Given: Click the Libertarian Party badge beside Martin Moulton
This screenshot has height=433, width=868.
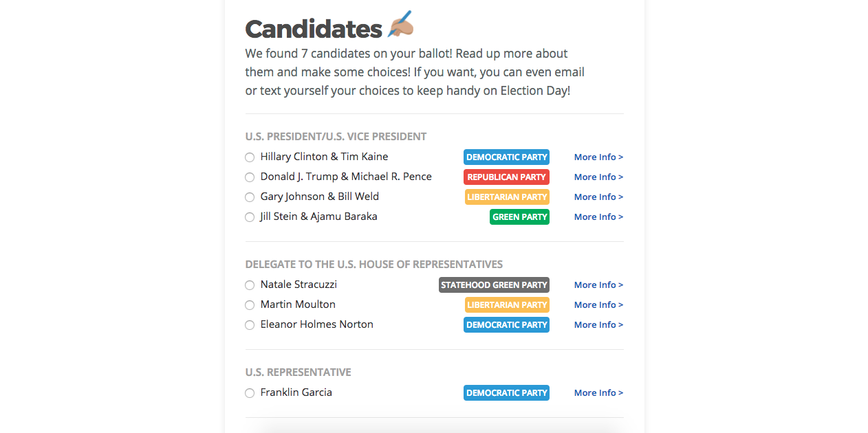Looking at the screenshot, I should (x=507, y=304).
